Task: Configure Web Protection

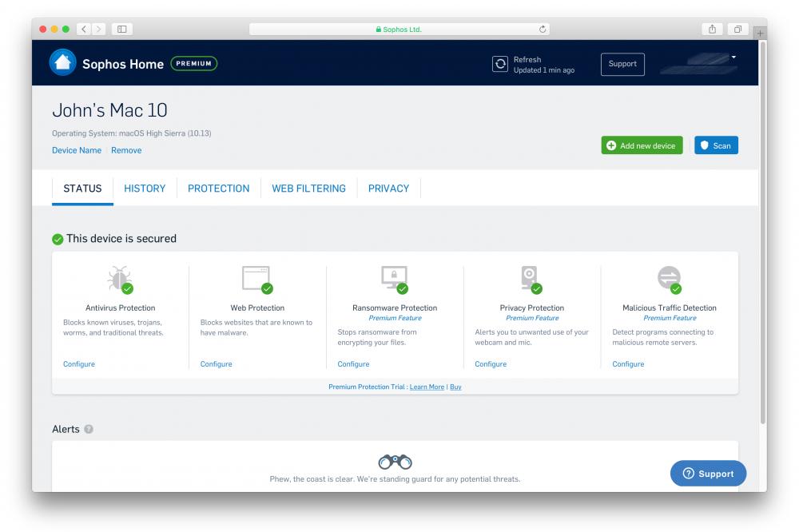Action: pyautogui.click(x=216, y=363)
